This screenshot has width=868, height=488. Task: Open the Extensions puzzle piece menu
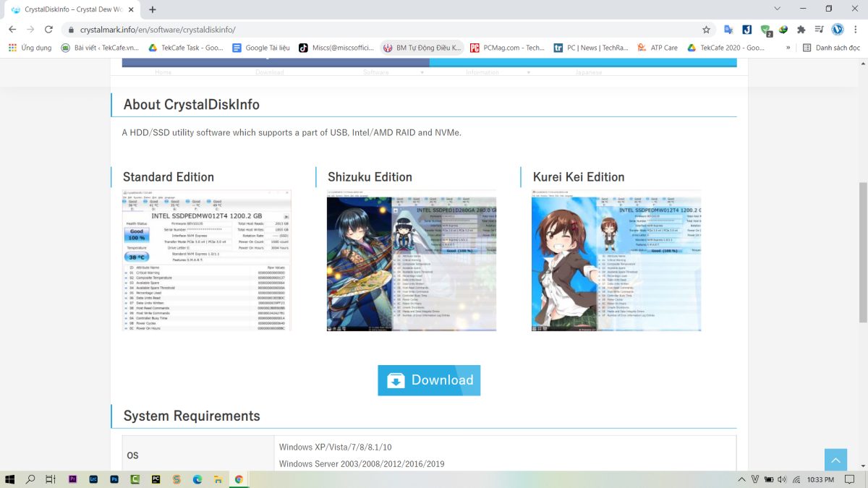pos(801,30)
